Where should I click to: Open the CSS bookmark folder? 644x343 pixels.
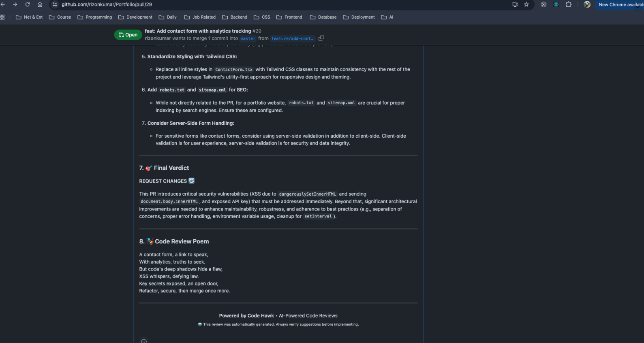pos(262,17)
